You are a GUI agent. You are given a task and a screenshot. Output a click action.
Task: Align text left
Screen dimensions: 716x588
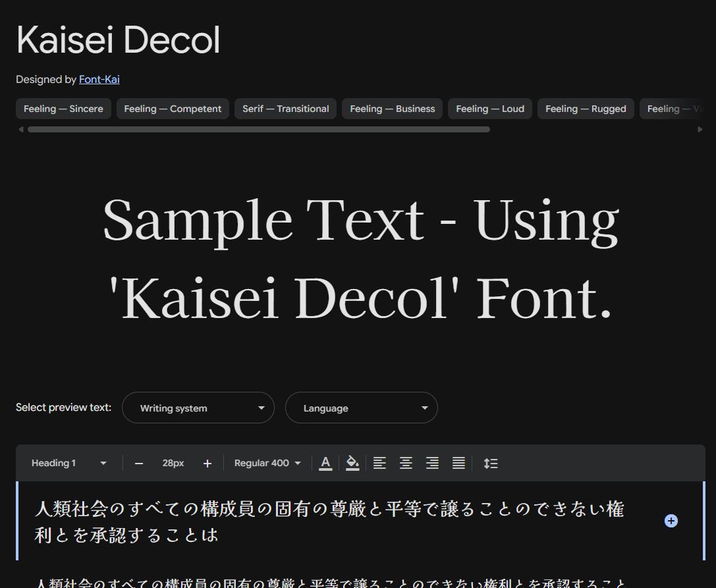coord(379,463)
